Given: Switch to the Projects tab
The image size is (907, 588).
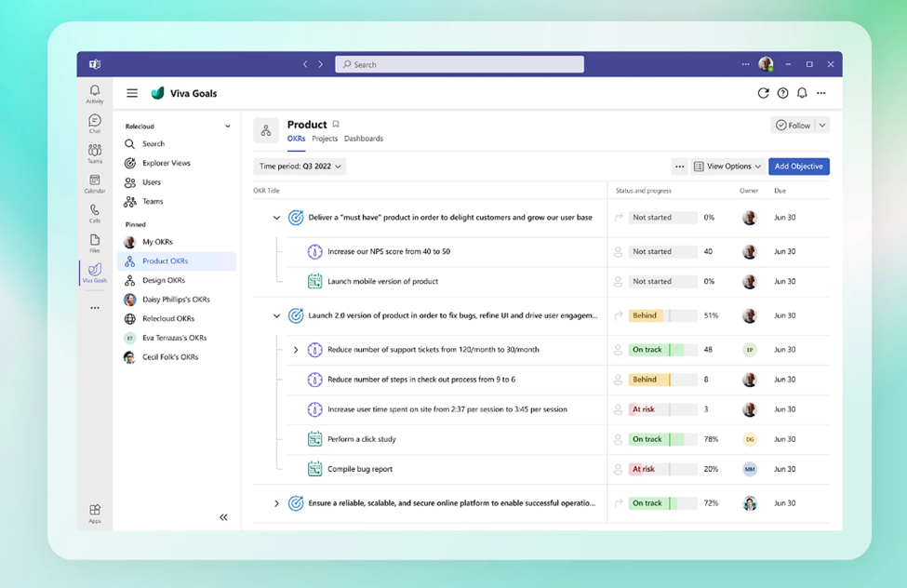Looking at the screenshot, I should 325,138.
